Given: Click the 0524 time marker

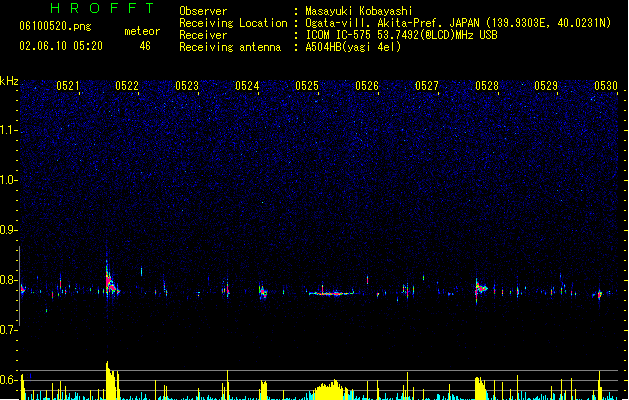Looking at the screenshot, I should [x=247, y=86].
